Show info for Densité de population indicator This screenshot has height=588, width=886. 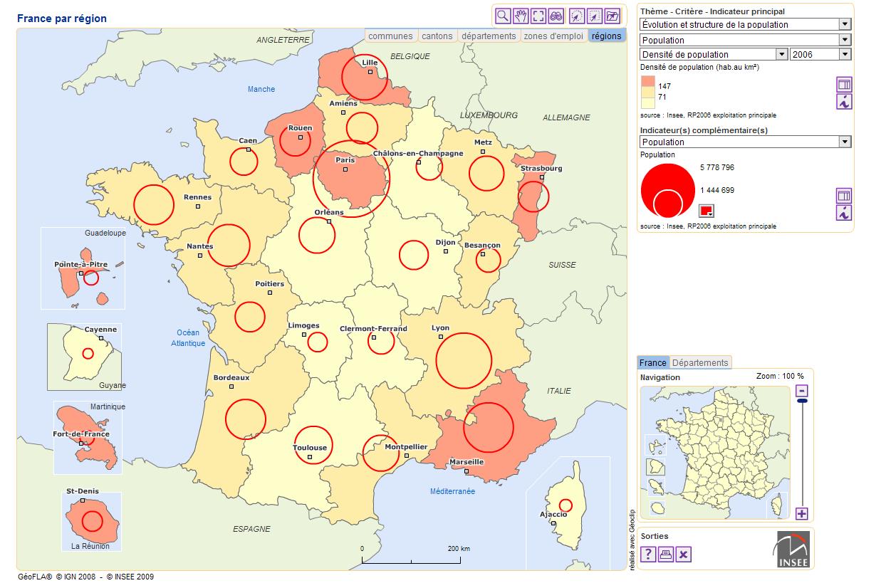[844, 102]
